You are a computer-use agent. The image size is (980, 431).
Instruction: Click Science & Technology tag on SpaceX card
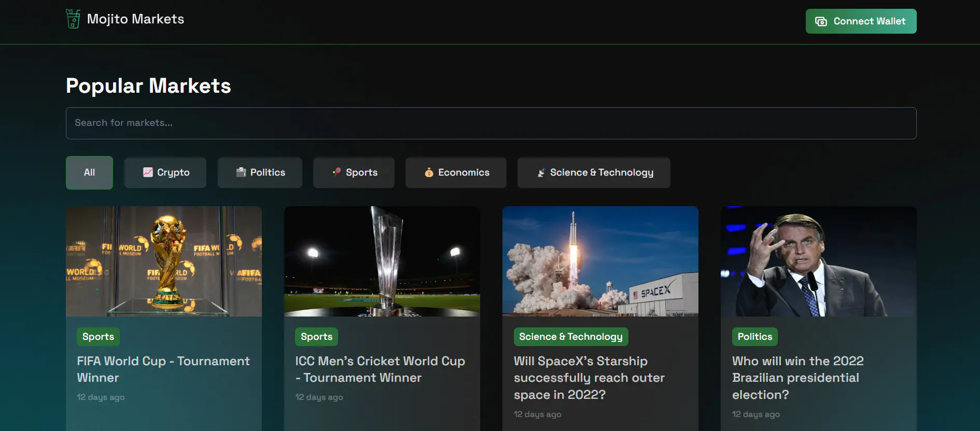pos(571,337)
